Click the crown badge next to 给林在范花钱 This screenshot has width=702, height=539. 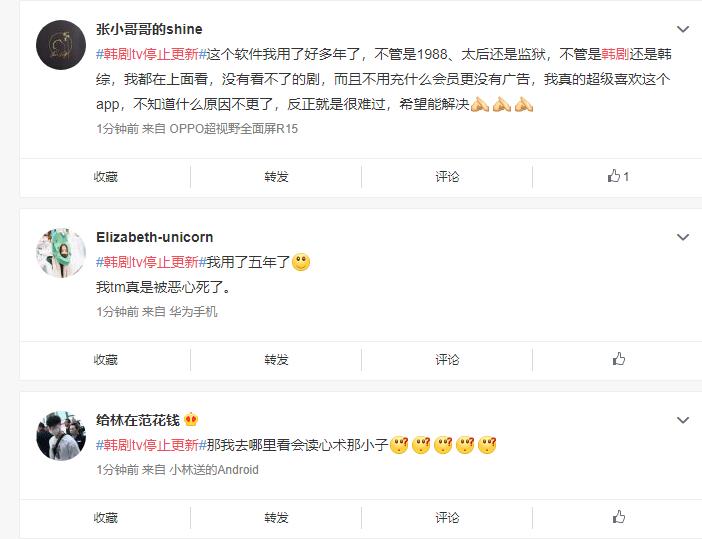[x=191, y=420]
